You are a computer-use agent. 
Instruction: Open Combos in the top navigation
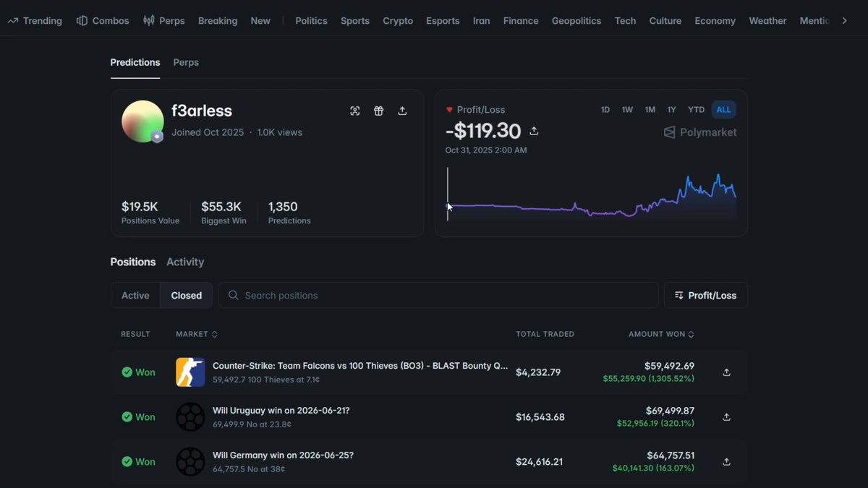point(103,21)
